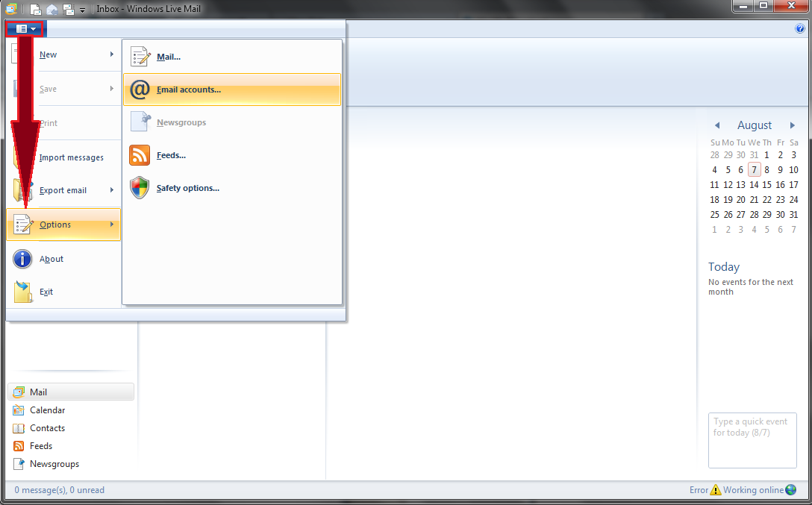The image size is (812, 505).
Task: Click the orange Feeds RSS icon in submenu
Action: (140, 155)
